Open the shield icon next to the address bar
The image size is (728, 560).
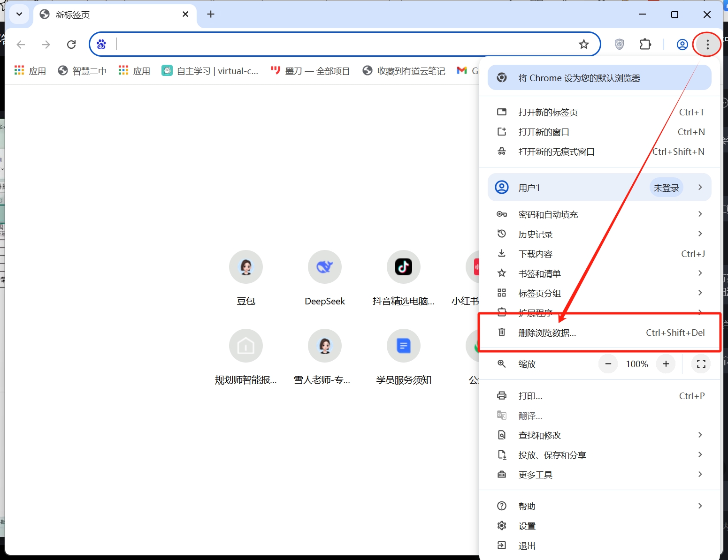coord(619,44)
